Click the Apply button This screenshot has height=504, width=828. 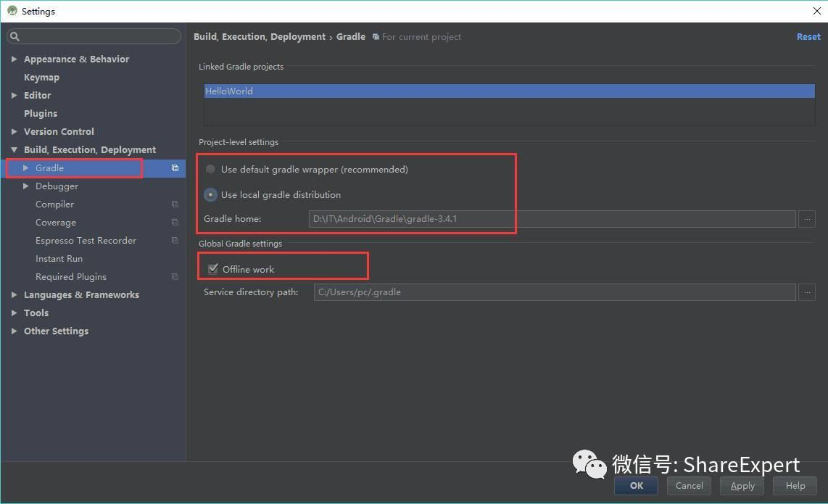click(x=742, y=486)
